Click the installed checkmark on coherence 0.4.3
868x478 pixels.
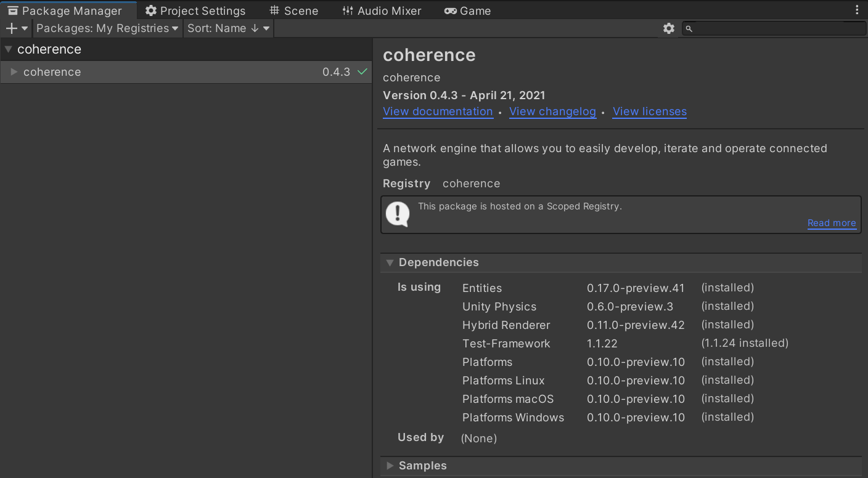362,72
